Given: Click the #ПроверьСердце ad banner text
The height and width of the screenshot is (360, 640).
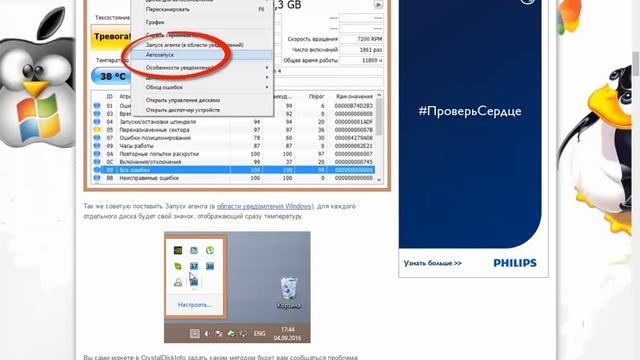Looking at the screenshot, I should (470, 111).
